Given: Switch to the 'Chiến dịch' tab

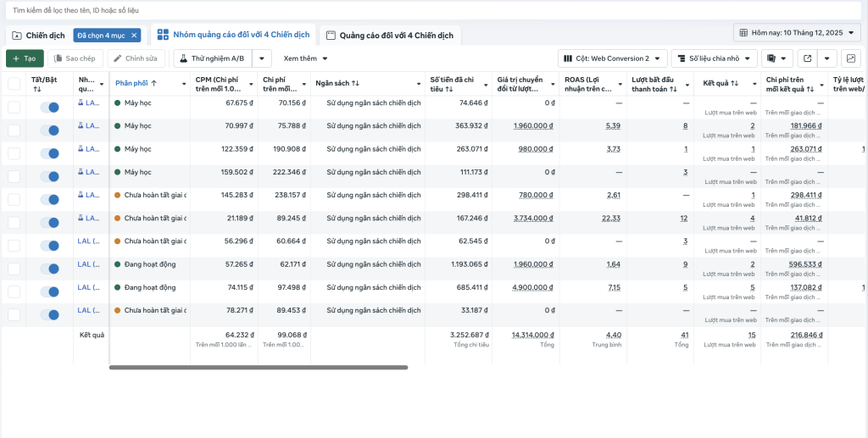Looking at the screenshot, I should tap(38, 36).
